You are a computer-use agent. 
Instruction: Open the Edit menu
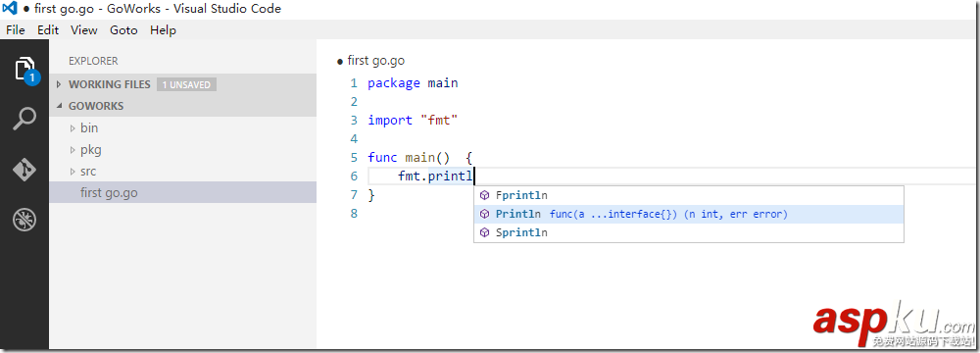[47, 30]
